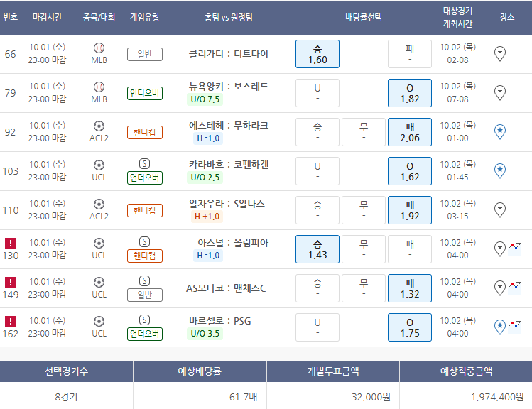Toggle O 1.82 pick for 뉴욕양키 match
Viewport: 532px width, 409px height.
tap(410, 93)
